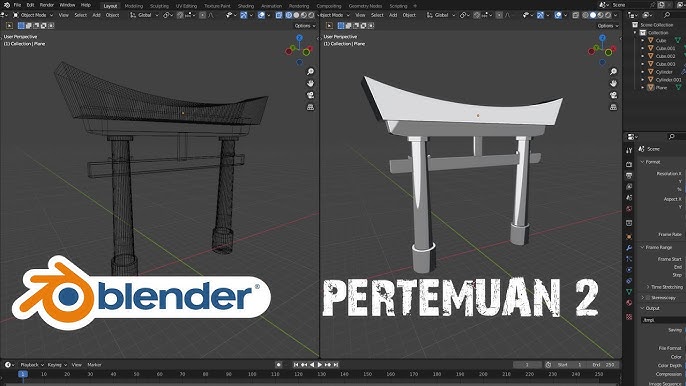The height and width of the screenshot is (386, 686).
Task: Switch to the Sculpting workspace tab
Action: pyautogui.click(x=159, y=6)
